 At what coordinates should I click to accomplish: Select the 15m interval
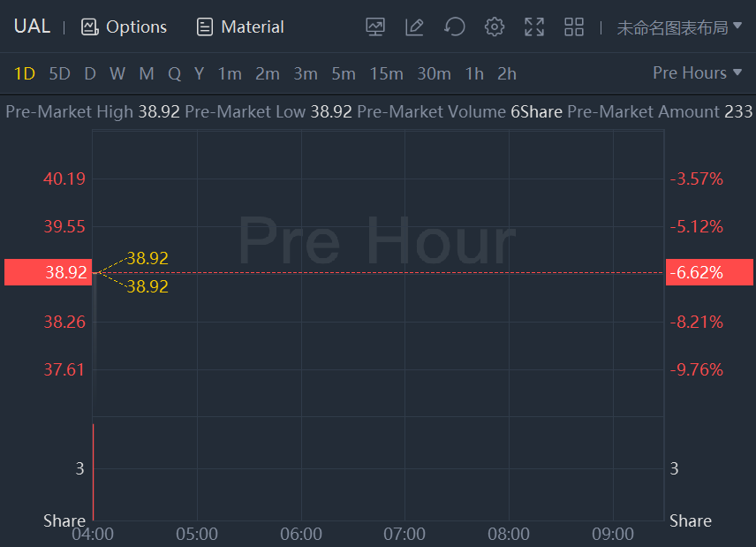[x=386, y=73]
